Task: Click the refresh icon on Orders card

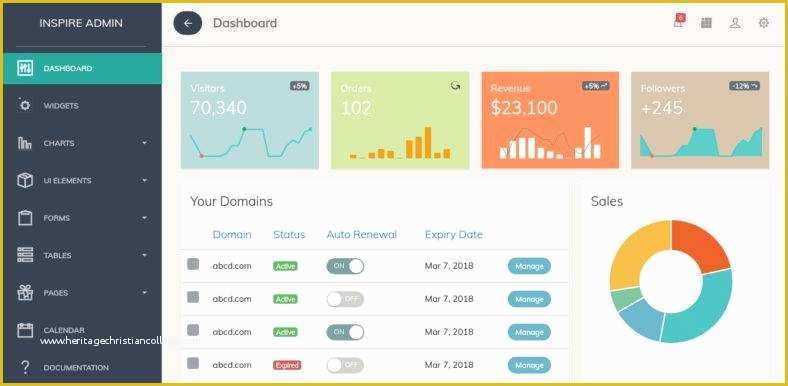Action: [455, 86]
